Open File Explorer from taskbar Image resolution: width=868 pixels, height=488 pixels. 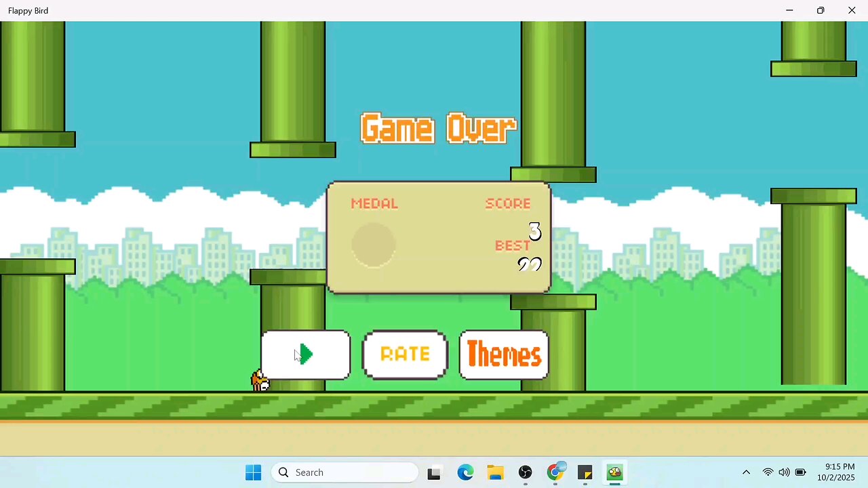click(x=495, y=472)
